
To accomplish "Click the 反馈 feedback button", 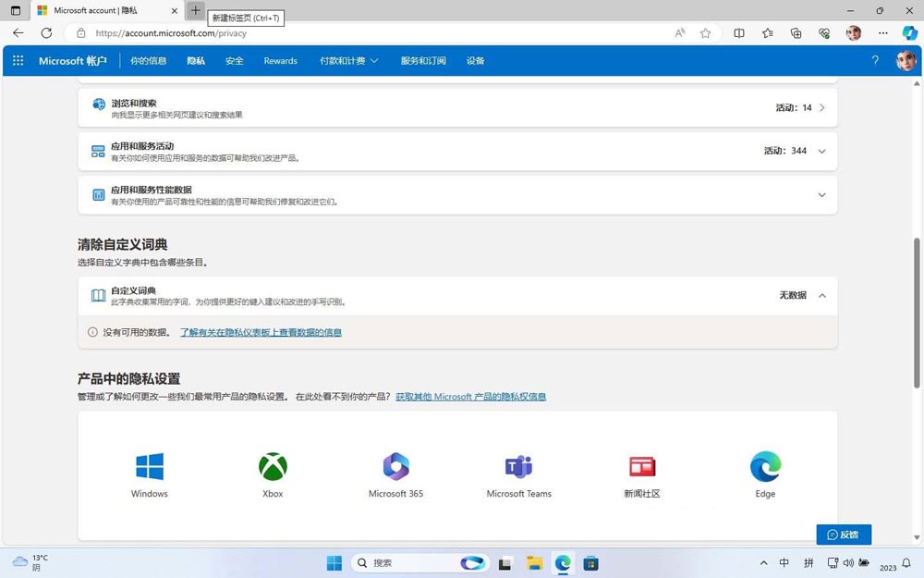I will click(x=843, y=535).
